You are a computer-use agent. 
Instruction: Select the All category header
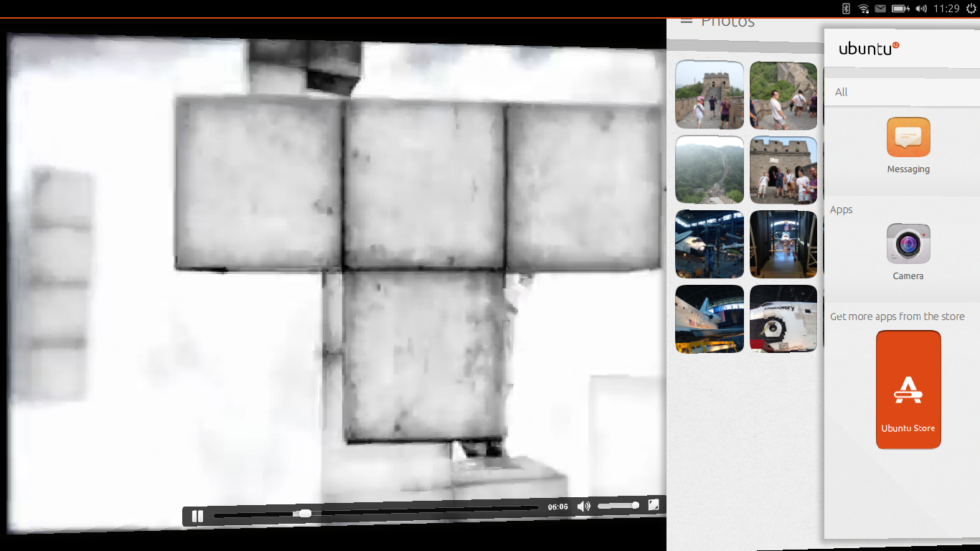[x=842, y=92]
